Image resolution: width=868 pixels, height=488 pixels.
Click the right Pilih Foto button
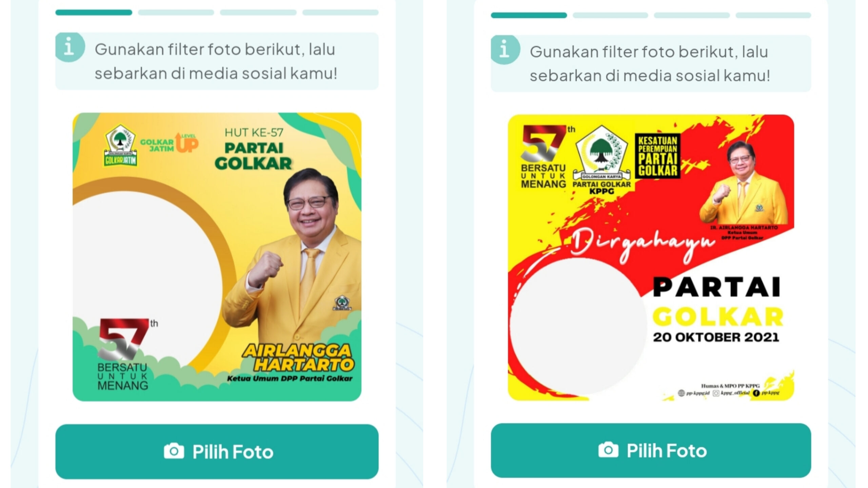(x=651, y=450)
